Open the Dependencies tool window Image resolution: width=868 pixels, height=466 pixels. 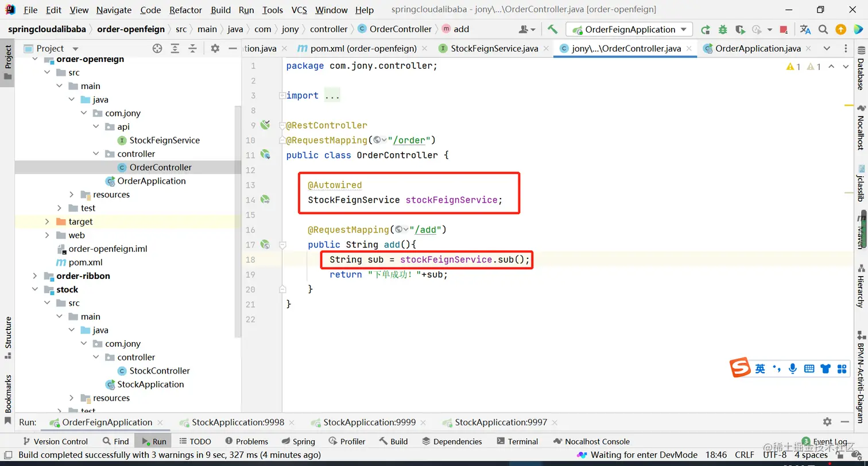click(x=452, y=441)
